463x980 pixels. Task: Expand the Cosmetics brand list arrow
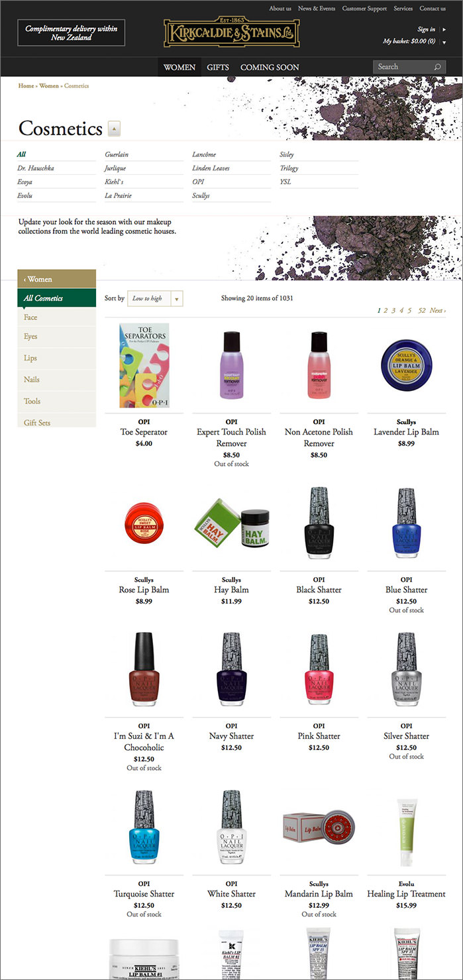click(114, 129)
